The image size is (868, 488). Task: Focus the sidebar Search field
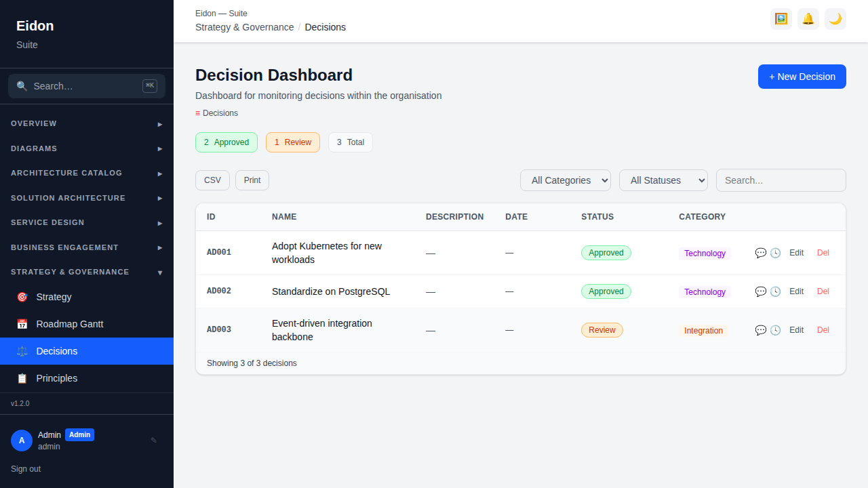[87, 86]
